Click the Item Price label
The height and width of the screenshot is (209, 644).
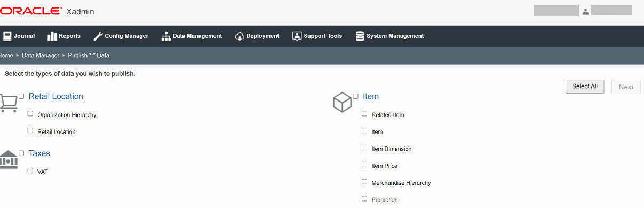(x=385, y=166)
